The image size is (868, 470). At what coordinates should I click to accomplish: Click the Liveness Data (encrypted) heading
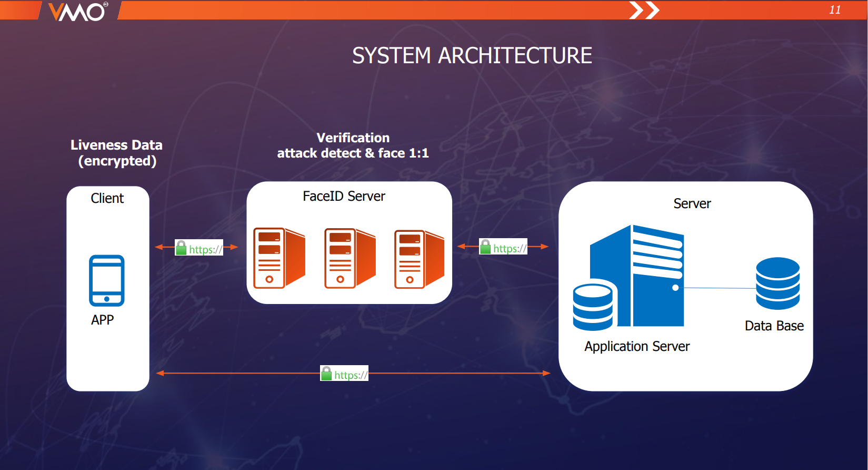tap(116, 153)
